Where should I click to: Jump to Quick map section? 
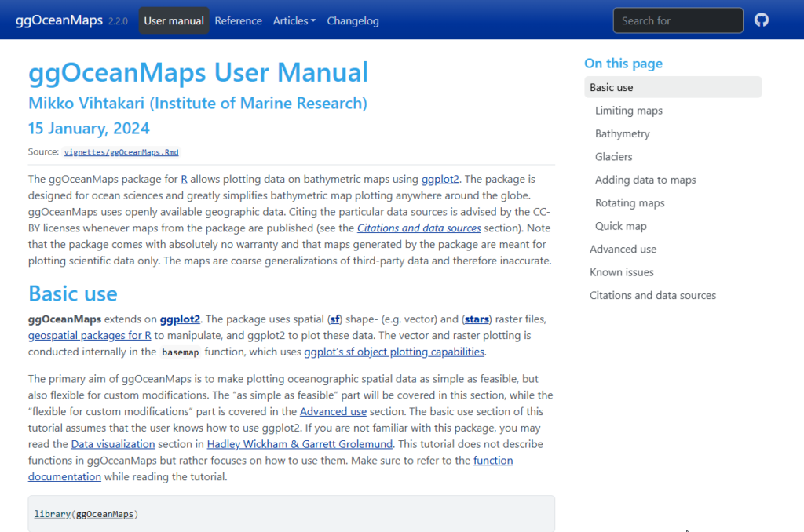pos(620,226)
